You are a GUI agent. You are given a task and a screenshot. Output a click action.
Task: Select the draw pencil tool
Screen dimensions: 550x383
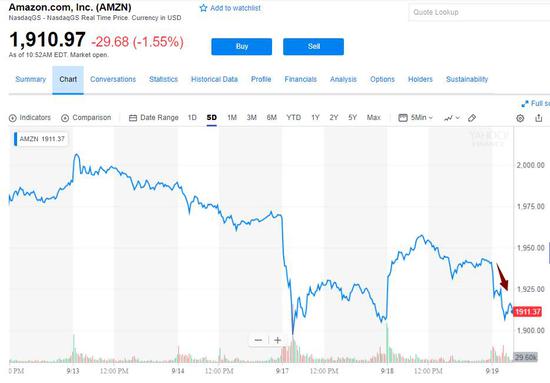[x=472, y=118]
